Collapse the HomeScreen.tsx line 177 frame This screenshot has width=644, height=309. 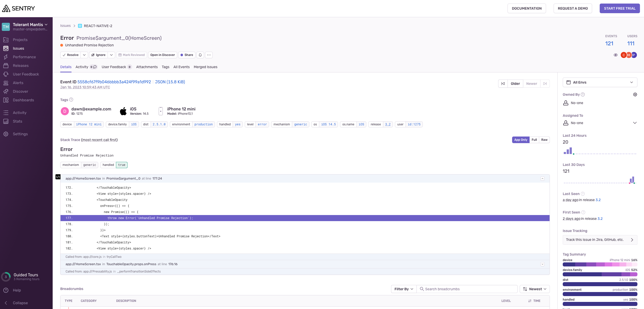(x=542, y=179)
